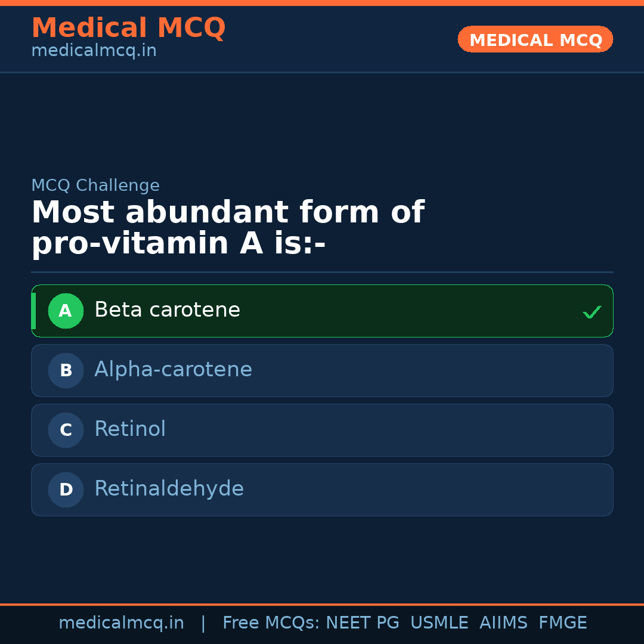The width and height of the screenshot is (644, 644).
Task: Click the circular B letter badge
Action: (66, 370)
